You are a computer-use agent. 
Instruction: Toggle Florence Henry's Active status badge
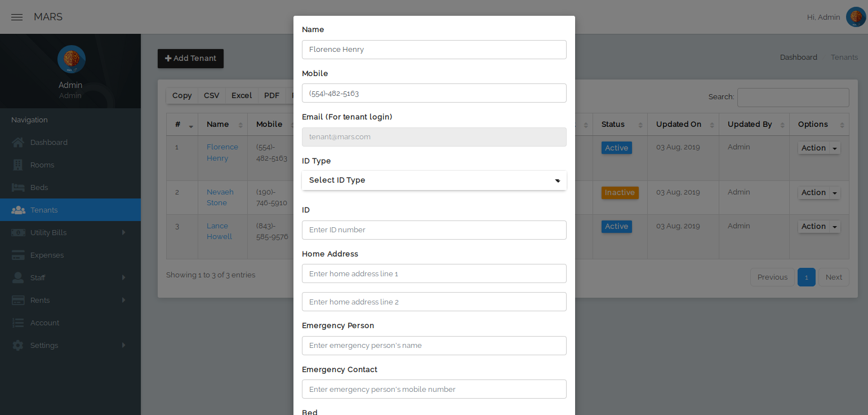[x=616, y=147]
